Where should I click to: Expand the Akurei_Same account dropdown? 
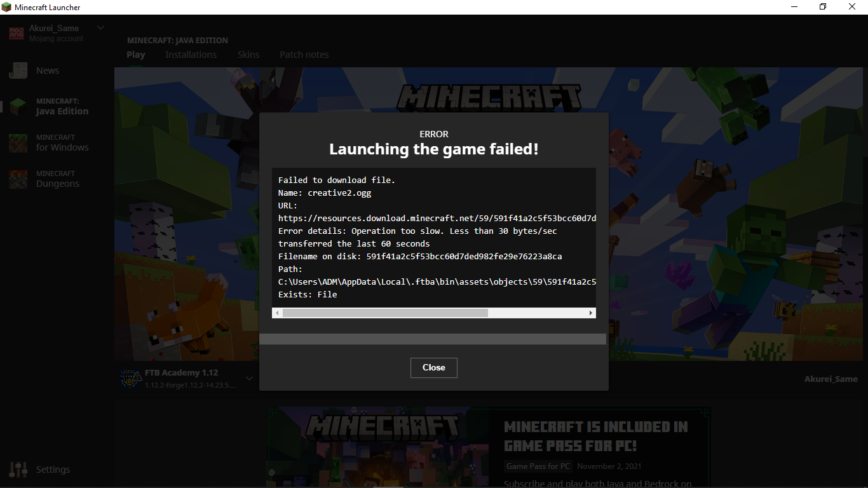100,27
